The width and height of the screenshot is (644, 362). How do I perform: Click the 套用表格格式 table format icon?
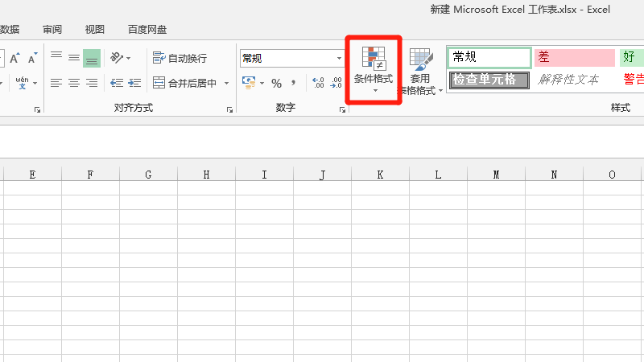pyautogui.click(x=420, y=59)
